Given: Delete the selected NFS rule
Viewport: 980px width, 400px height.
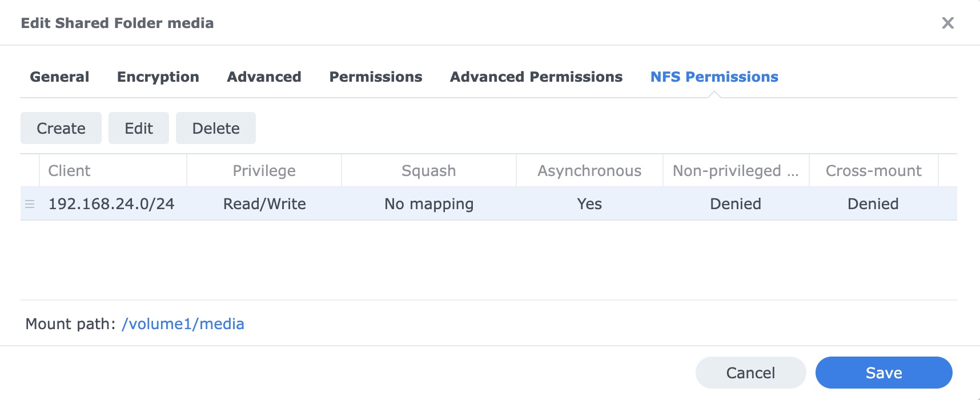Looking at the screenshot, I should pos(215,129).
